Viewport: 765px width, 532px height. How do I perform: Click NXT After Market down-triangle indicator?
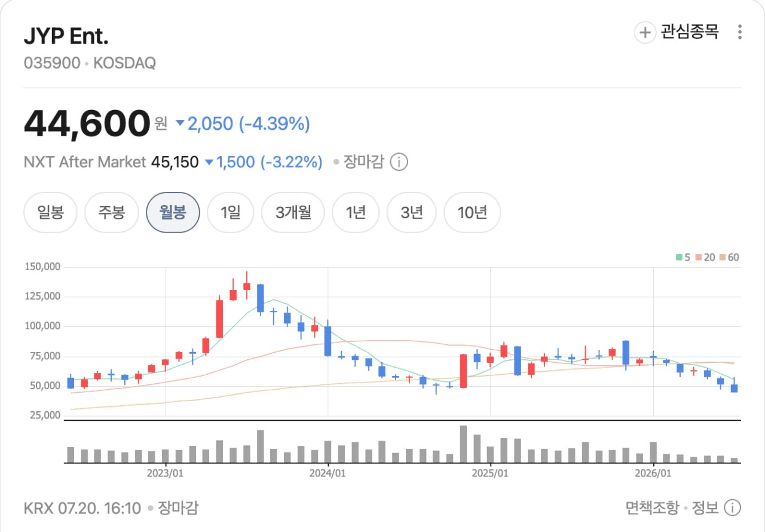[x=209, y=162]
